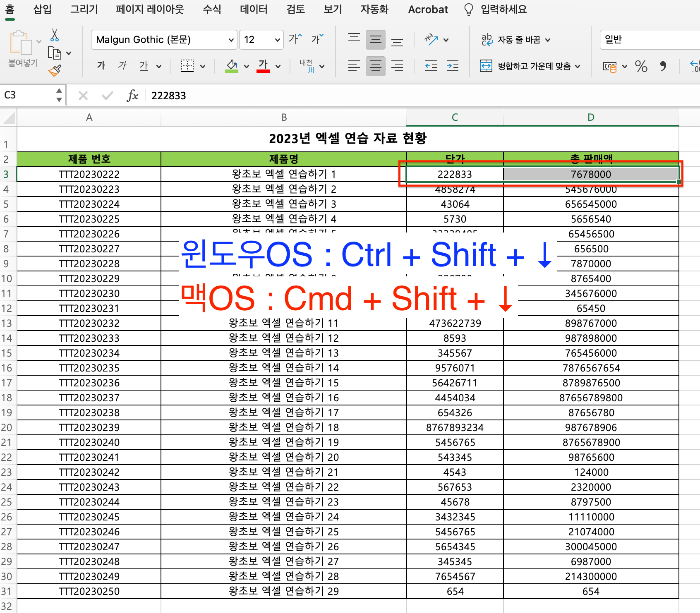
Task: Click the Copy icon
Action: pyautogui.click(x=54, y=53)
